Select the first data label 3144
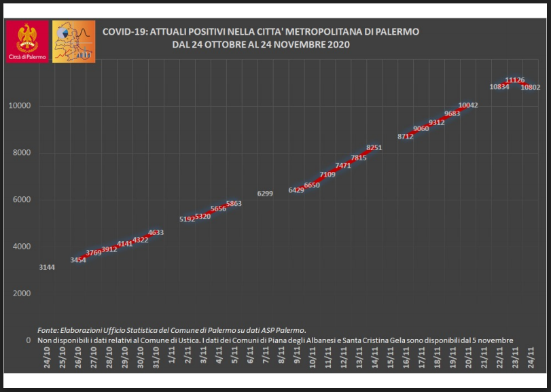Image resolution: width=551 pixels, height=392 pixels. coord(48,268)
